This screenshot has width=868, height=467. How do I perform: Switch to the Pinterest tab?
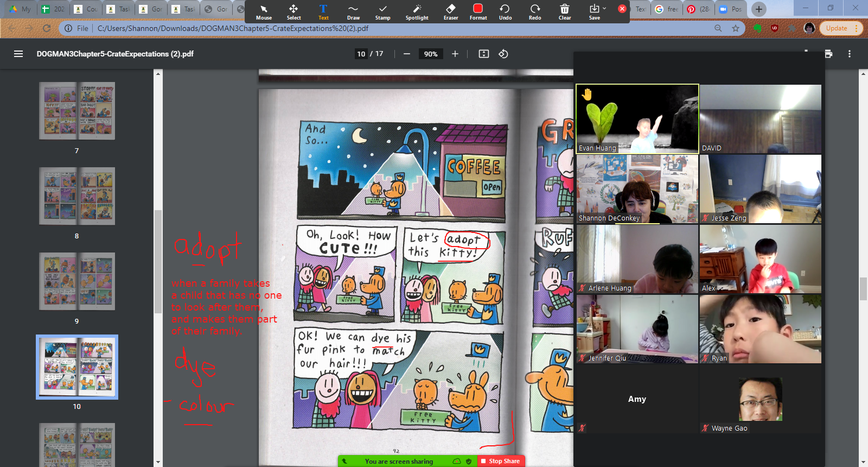pos(699,9)
